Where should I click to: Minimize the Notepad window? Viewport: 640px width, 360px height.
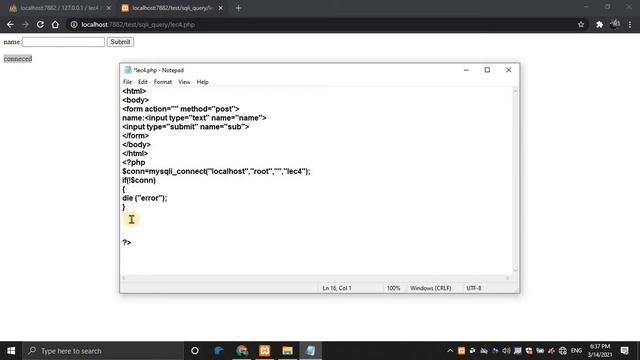466,70
